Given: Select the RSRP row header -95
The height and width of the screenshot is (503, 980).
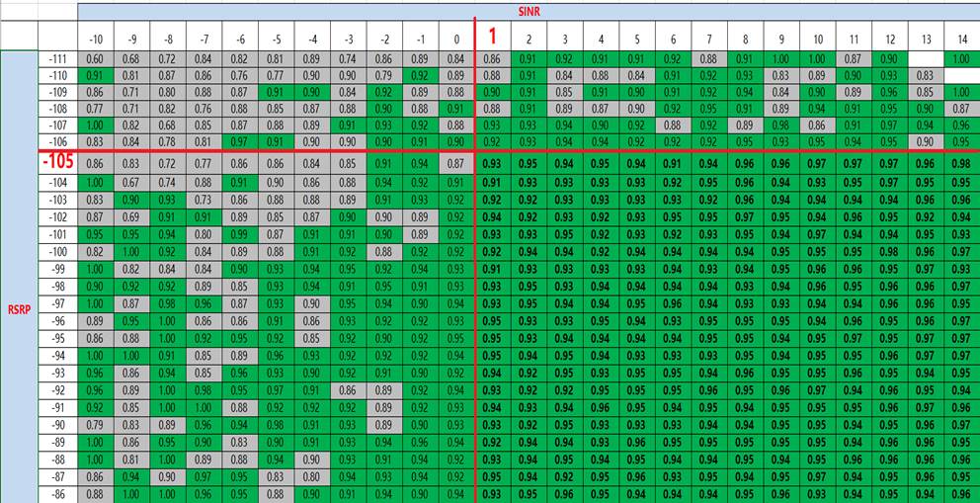Looking at the screenshot, I should coord(58,337).
